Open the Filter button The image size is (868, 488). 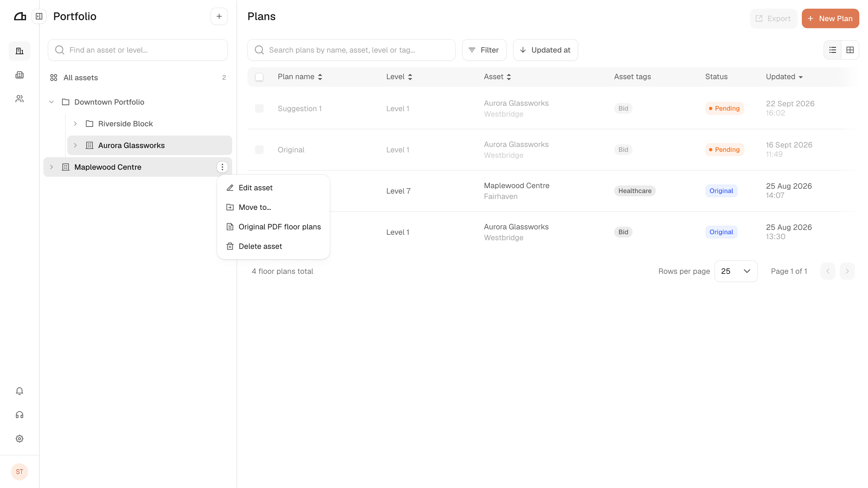[x=484, y=50]
